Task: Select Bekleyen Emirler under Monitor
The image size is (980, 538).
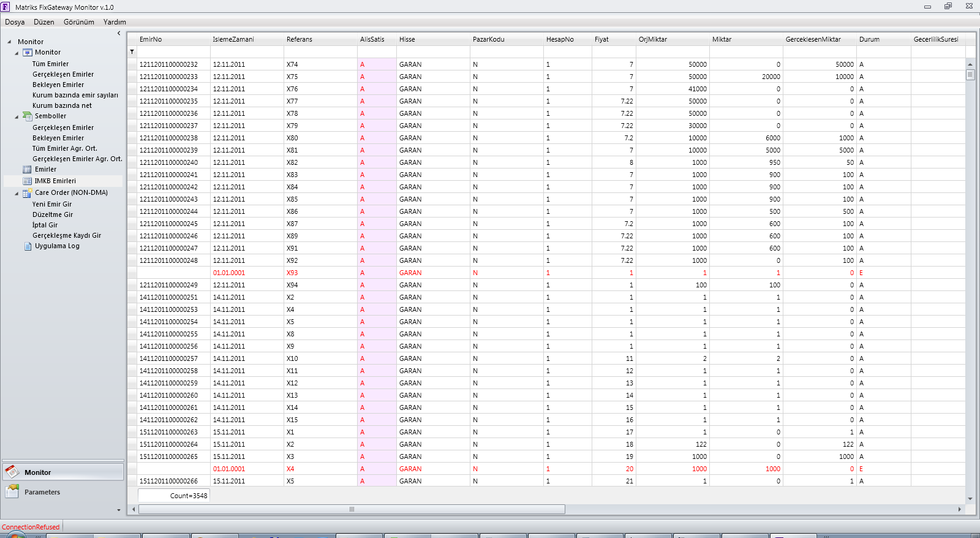Action: (58, 85)
